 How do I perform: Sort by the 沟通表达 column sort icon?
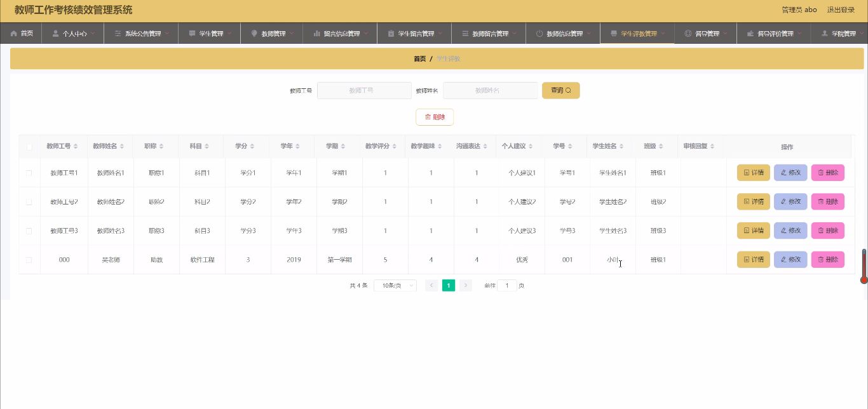point(486,147)
